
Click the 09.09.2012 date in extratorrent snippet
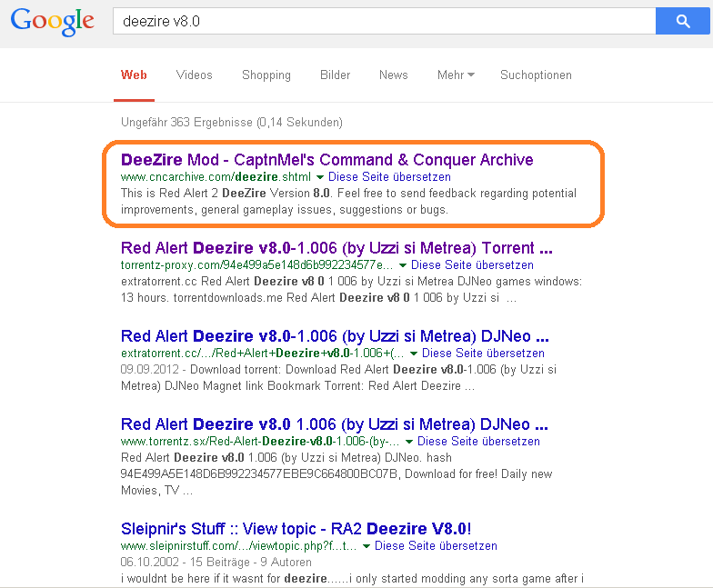click(149, 369)
